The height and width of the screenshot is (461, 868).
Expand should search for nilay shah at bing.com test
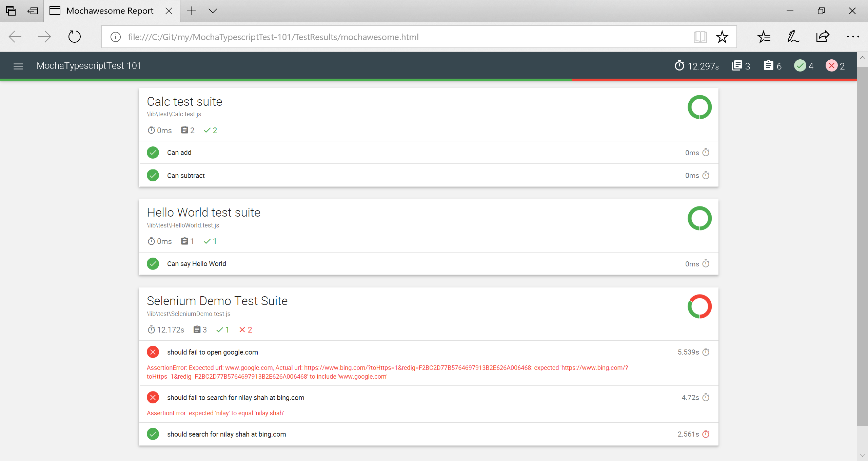428,434
